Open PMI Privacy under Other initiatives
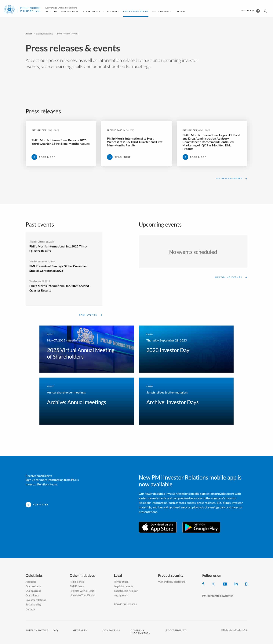The image size is (273, 644). point(77,586)
